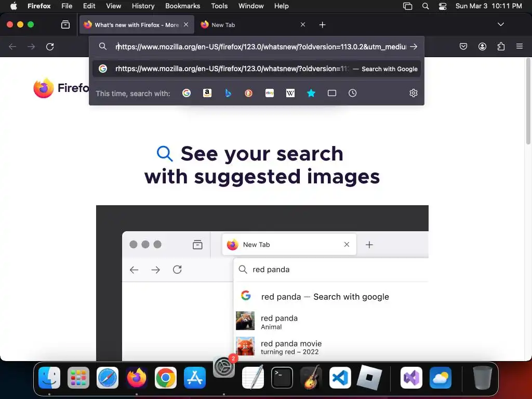Click the Firefox View icon in tab bar
The image size is (532, 399).
[x=65, y=24]
